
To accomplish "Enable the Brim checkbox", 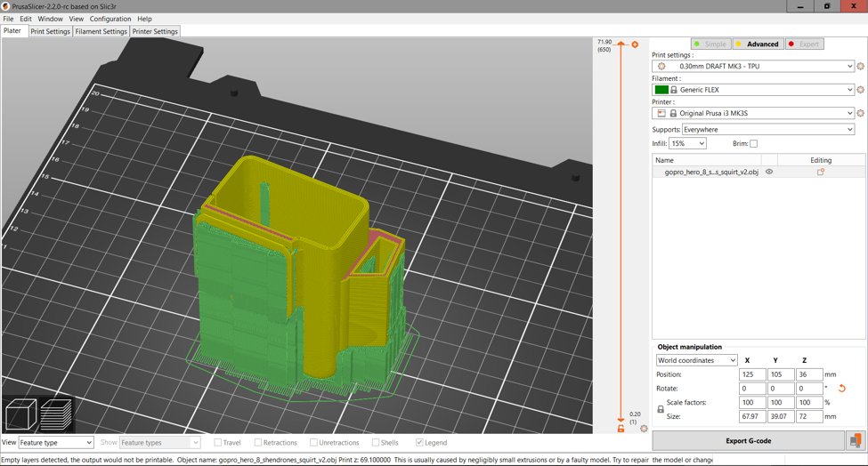I will (x=753, y=144).
